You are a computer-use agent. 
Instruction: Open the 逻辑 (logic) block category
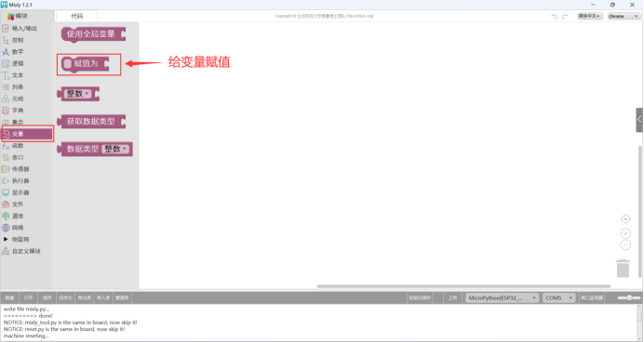point(18,63)
